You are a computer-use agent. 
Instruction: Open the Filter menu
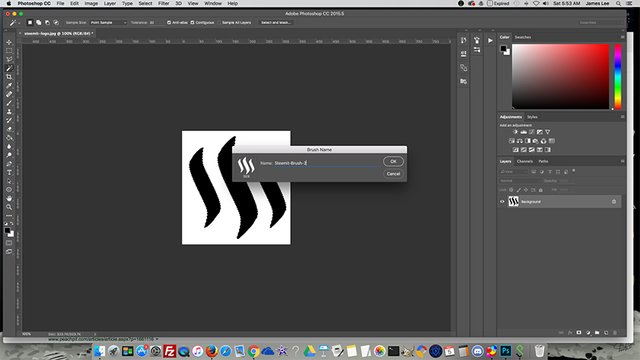pos(163,3)
